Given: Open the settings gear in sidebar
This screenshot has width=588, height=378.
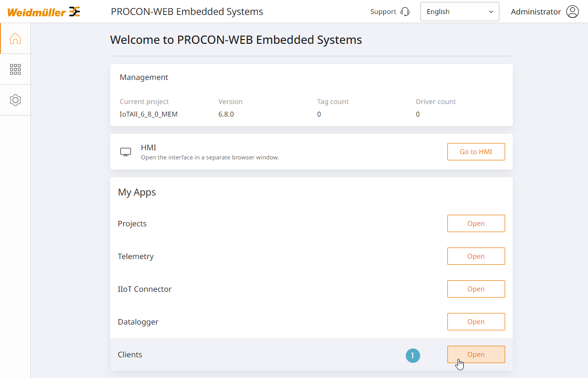Looking at the screenshot, I should pos(15,100).
